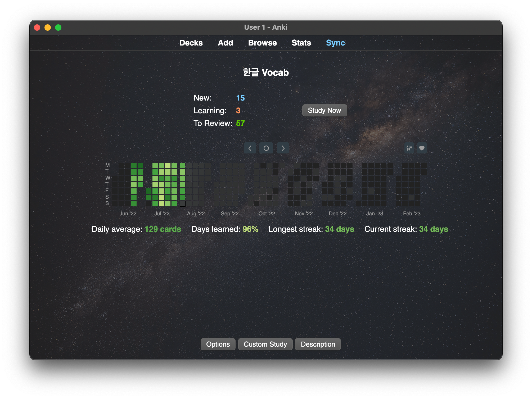The height and width of the screenshot is (399, 532).
Task: Click the heart support icon
Action: (422, 148)
